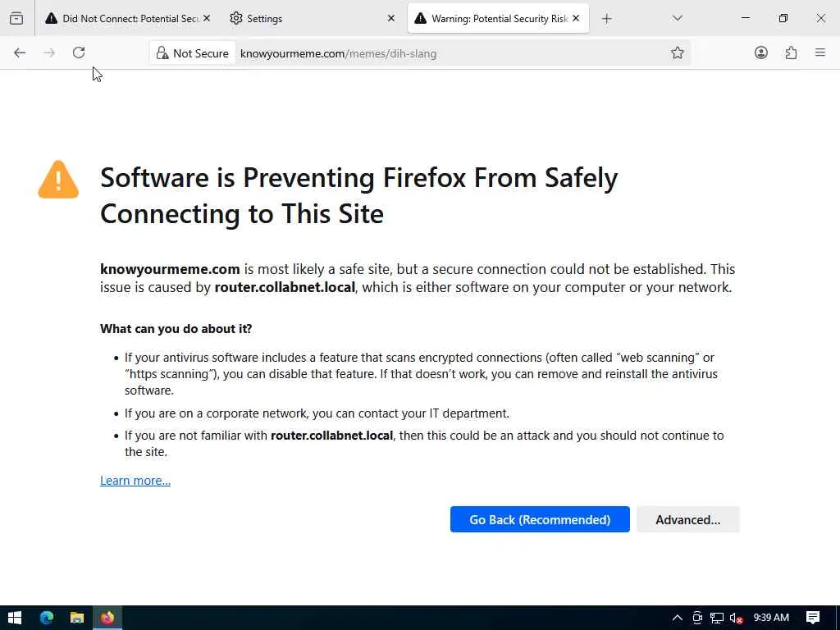The image size is (840, 630).
Task: Expand the Advanced options section
Action: click(687, 519)
